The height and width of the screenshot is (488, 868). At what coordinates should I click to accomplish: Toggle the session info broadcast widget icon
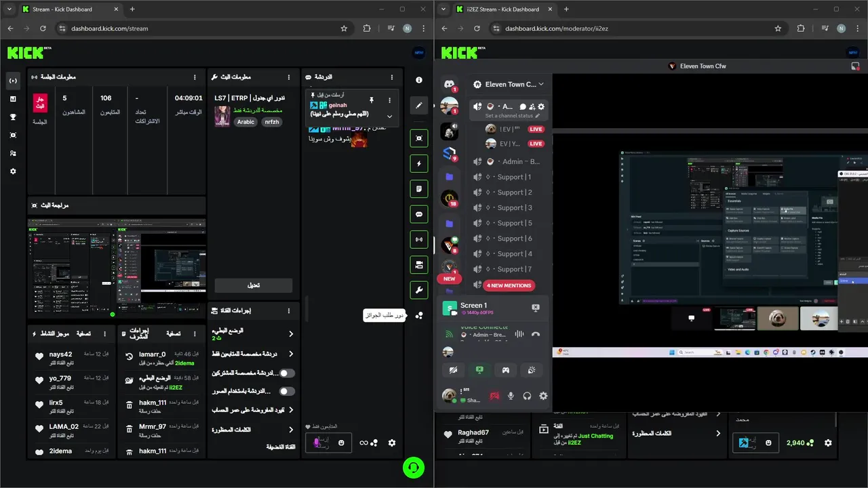(x=419, y=239)
